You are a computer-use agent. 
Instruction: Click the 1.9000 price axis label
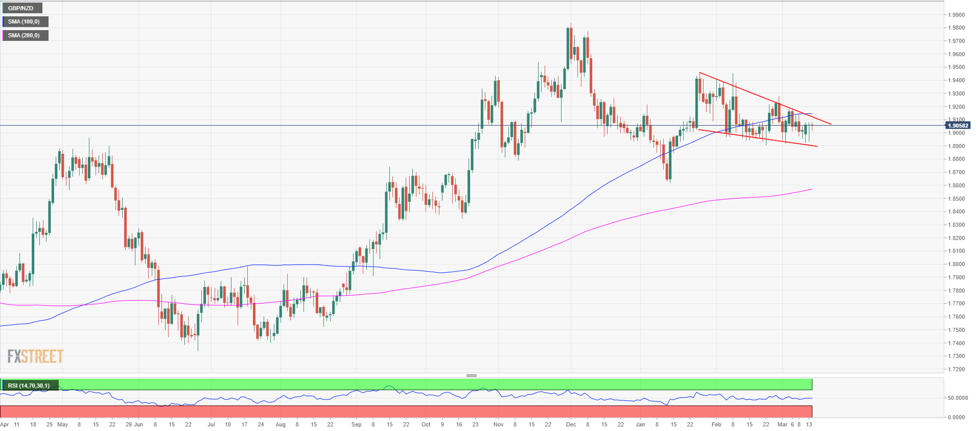coord(957,133)
